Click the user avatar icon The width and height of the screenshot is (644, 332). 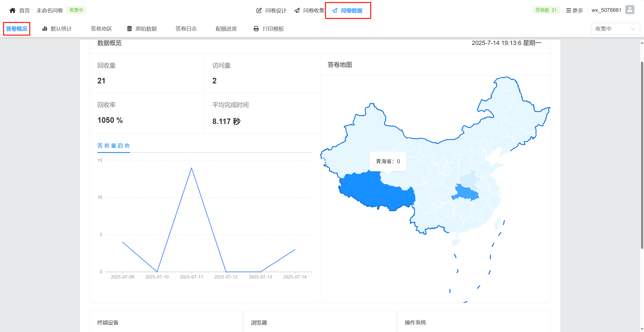(630, 10)
